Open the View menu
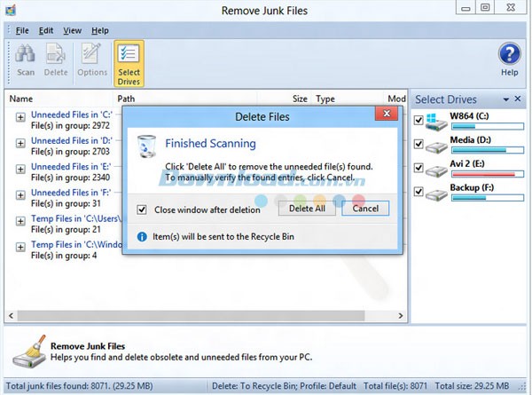The width and height of the screenshot is (532, 395). (73, 30)
